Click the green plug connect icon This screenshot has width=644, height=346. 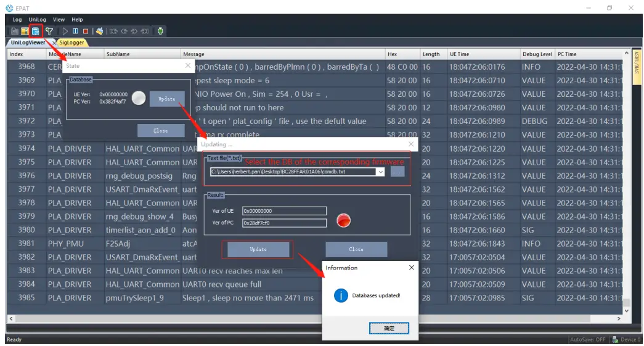[160, 31]
